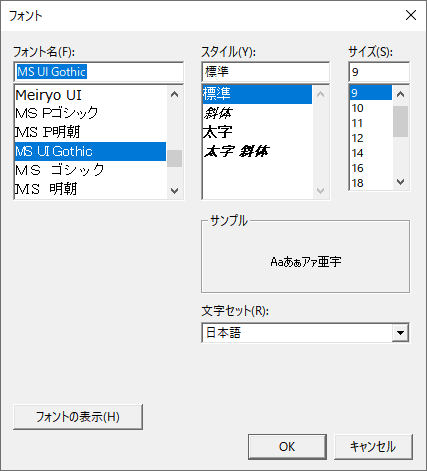Screen dimensions: 427x471
Task: Click size list scroll down arrow
Action: pyautogui.click(x=400, y=182)
